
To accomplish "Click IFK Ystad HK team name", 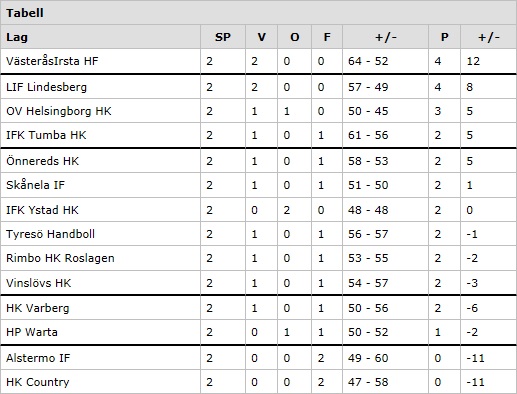I will coord(42,210).
